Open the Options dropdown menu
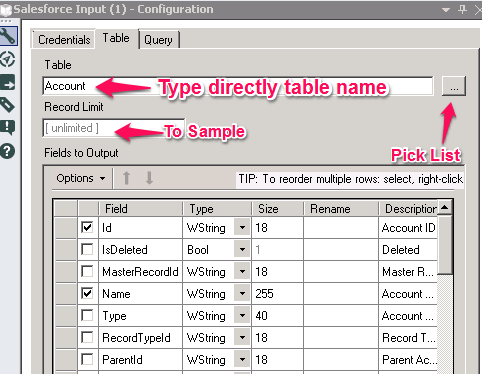This screenshot has height=374, width=482. click(x=81, y=178)
